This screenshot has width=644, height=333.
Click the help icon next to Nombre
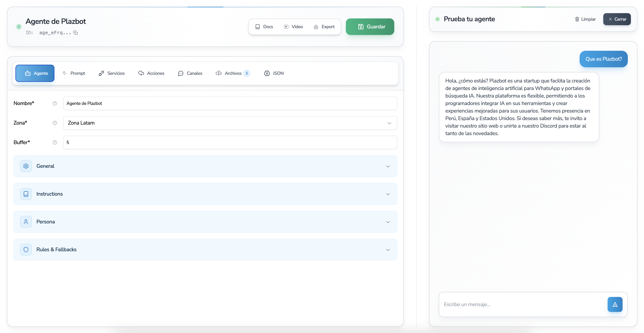[55, 103]
